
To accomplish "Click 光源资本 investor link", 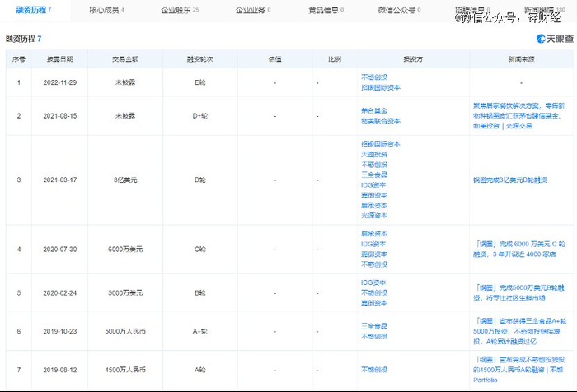I will (374, 216).
